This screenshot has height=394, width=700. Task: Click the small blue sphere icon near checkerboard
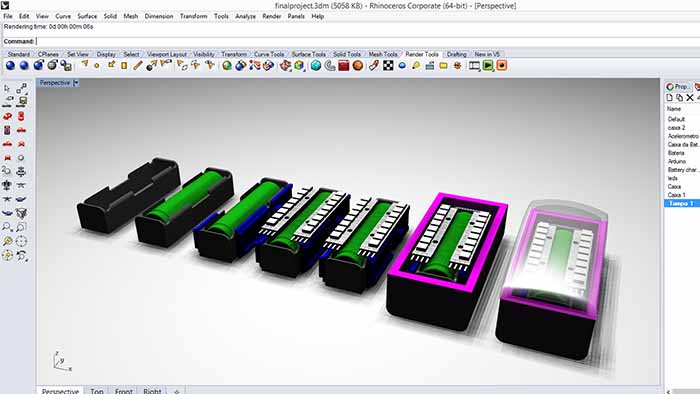coord(402,66)
